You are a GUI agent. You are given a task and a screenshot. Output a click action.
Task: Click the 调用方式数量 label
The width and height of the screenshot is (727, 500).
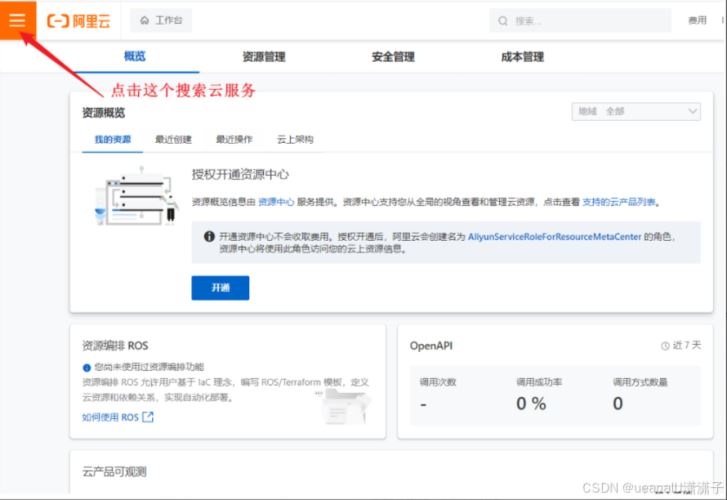(640, 382)
